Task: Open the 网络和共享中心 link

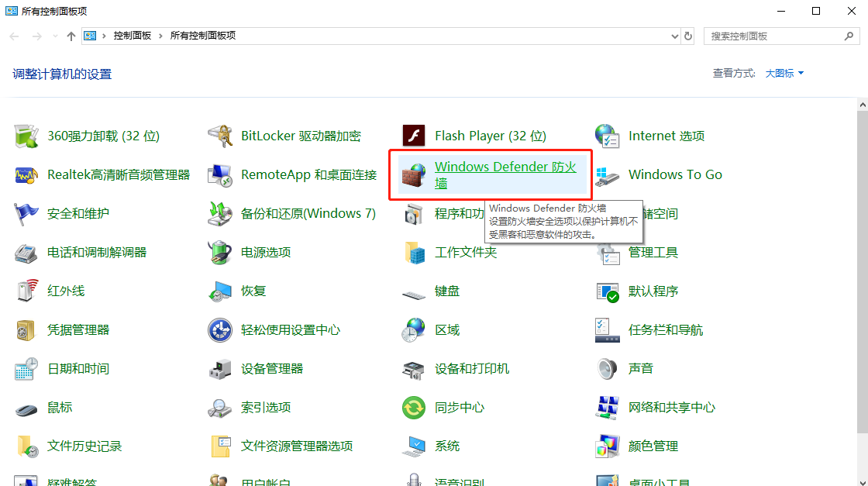Action: tap(671, 408)
